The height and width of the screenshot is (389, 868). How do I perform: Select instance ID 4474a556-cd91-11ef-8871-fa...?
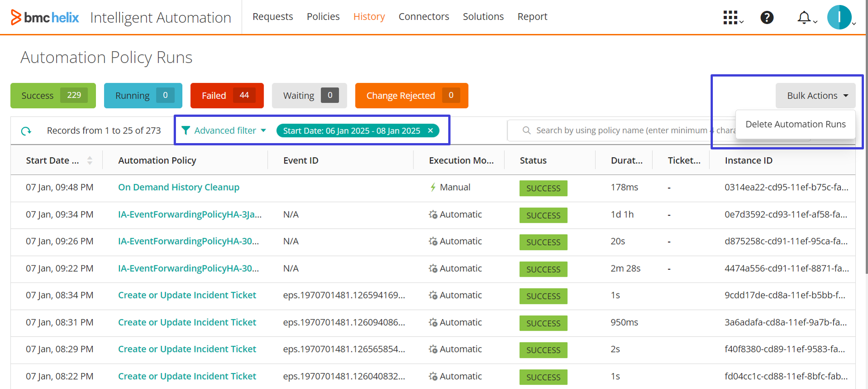point(787,269)
